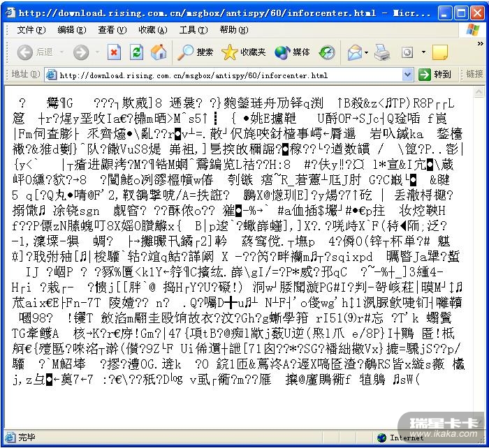Open the Mail button dropdown arrow
Screen dimensions: 489x448
coord(366,52)
